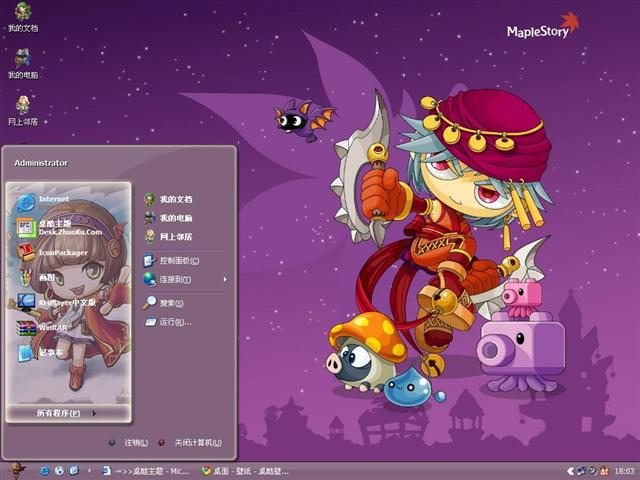This screenshot has height=480, width=640.
Task: Launch IconPackager from Start menu
Action: pyautogui.click(x=52, y=253)
